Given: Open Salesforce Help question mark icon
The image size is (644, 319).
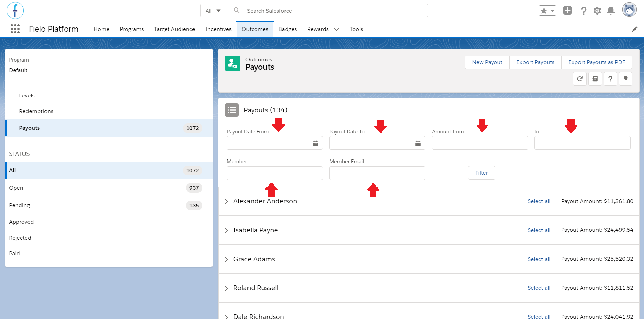Looking at the screenshot, I should pos(584,11).
